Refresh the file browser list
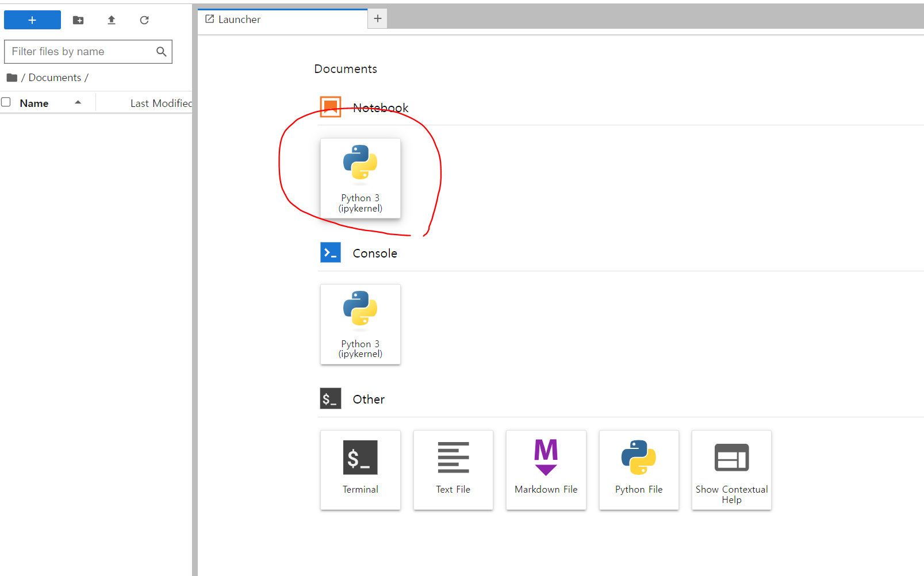This screenshot has height=576, width=924. [x=144, y=20]
